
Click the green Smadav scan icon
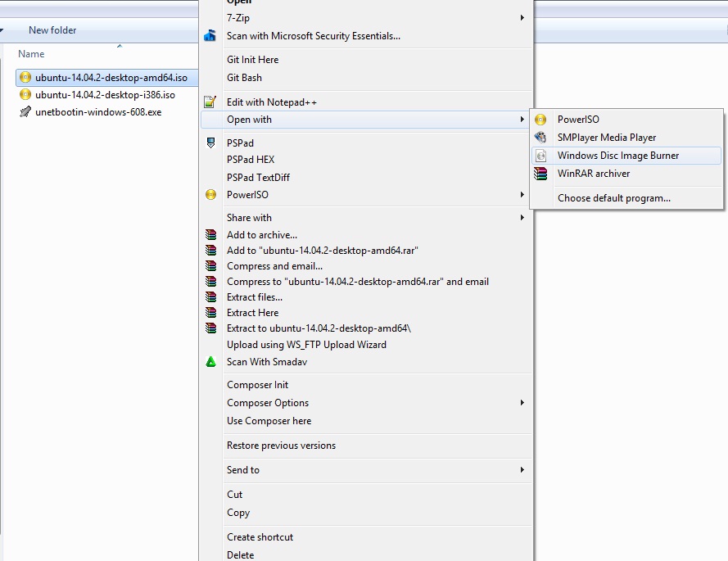click(210, 361)
